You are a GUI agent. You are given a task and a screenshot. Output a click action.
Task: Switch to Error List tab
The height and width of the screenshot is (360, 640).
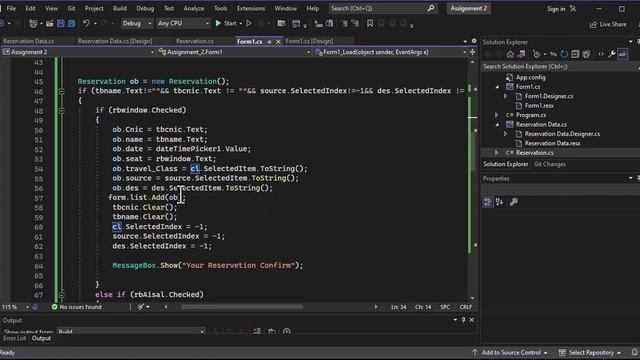coord(14,338)
